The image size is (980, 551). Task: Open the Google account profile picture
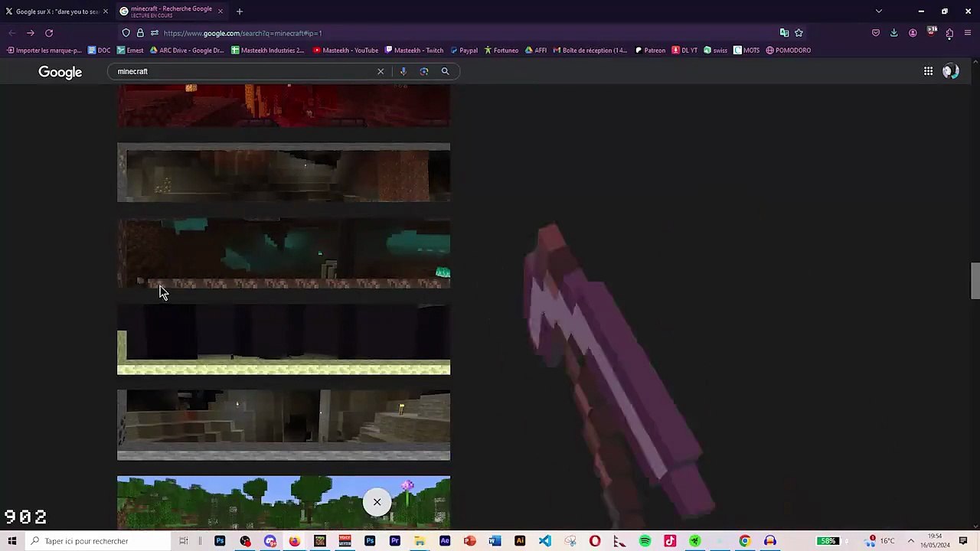951,71
